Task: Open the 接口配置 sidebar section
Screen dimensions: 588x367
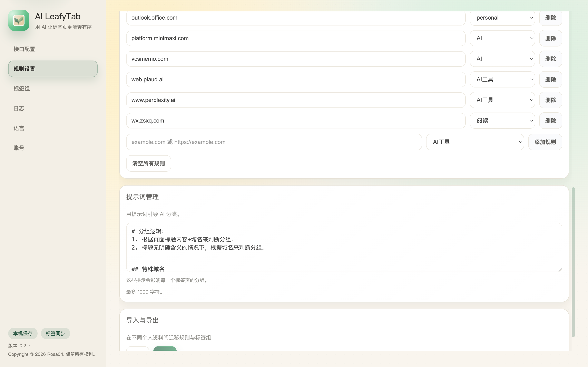Action: (x=24, y=49)
